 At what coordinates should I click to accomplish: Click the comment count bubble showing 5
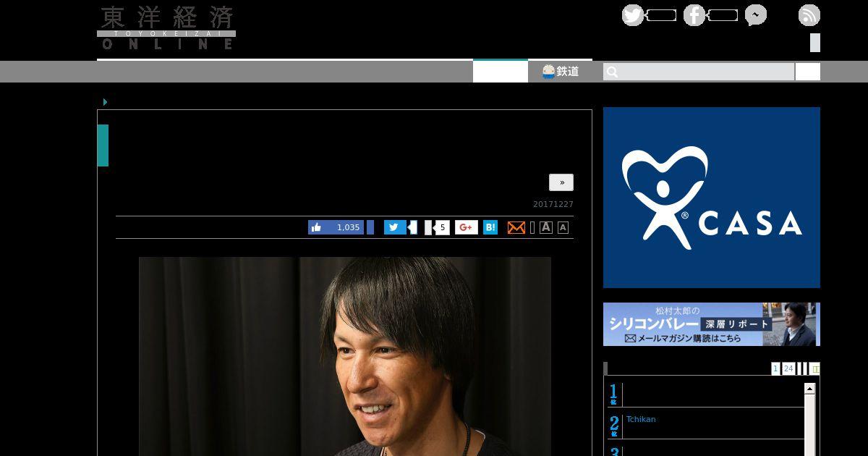[442, 227]
